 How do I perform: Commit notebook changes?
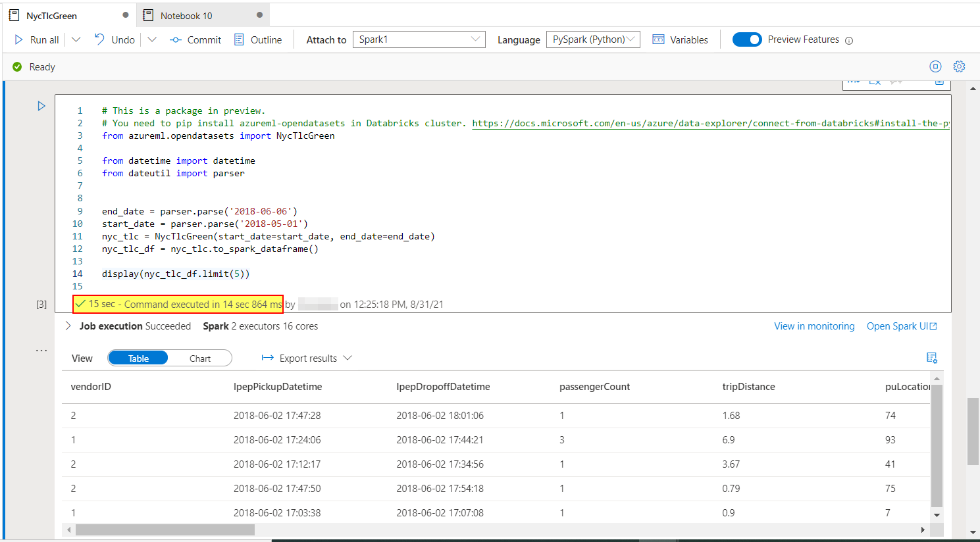(195, 39)
